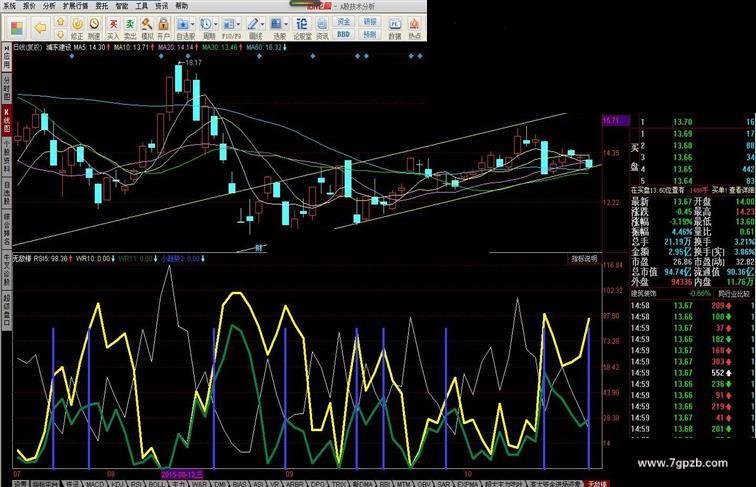
Task: Open 综合排名 sidebar tab
Action: tap(7, 228)
